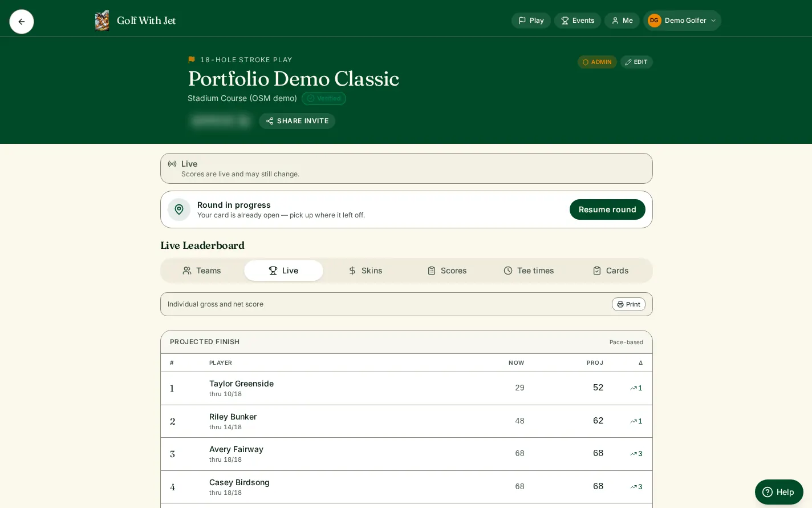Screen dimensions: 812x508
Task: Click trend arrow in Avery Fairway row
Action: [x=633, y=454]
